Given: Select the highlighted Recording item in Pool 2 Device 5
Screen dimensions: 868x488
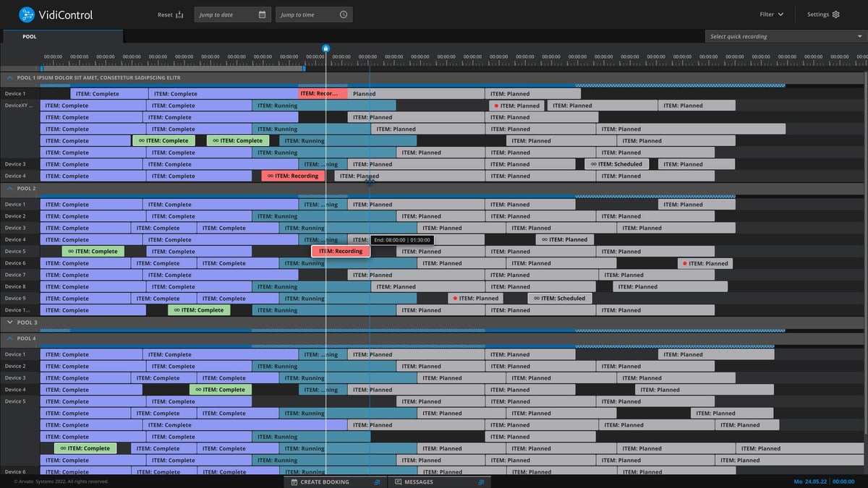Looking at the screenshot, I should [x=341, y=252].
